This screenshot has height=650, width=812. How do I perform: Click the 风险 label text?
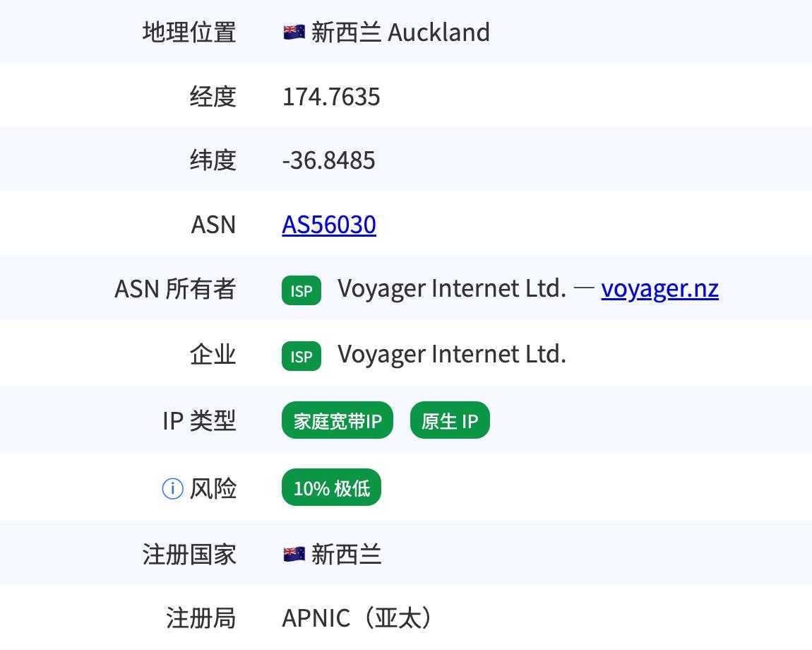pos(213,488)
